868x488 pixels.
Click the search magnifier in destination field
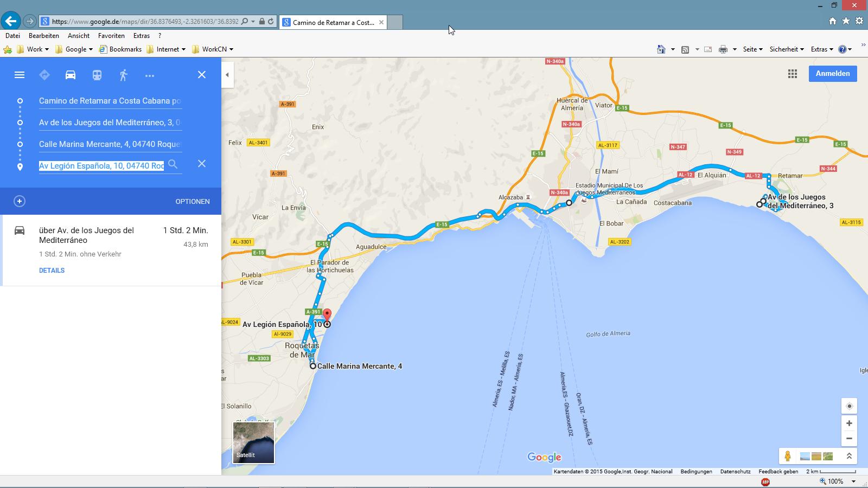click(x=173, y=164)
